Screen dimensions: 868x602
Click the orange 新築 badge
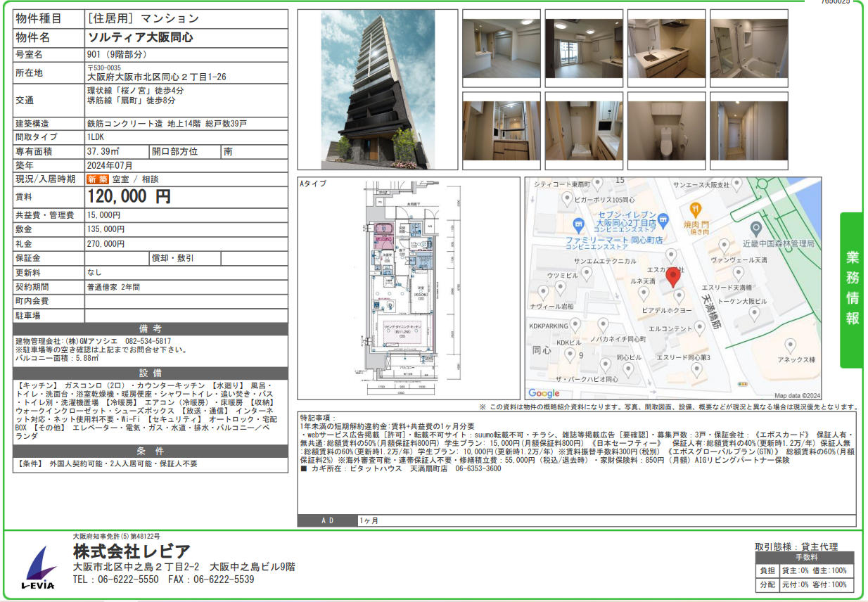point(98,179)
